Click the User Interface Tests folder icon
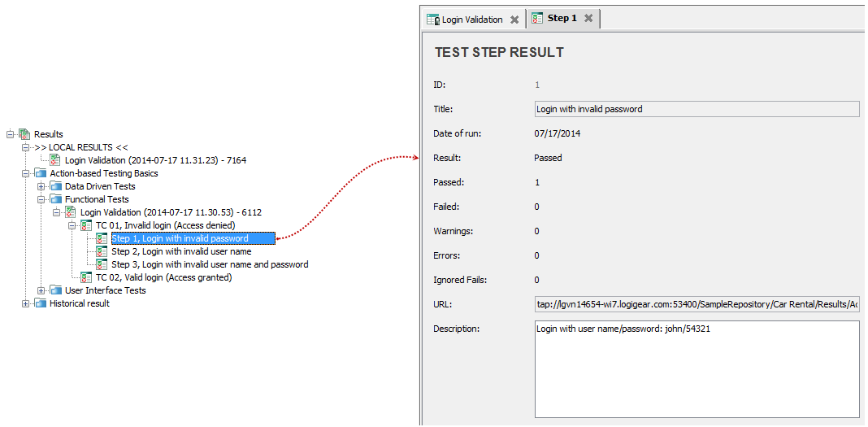The image size is (868, 427). [55, 290]
